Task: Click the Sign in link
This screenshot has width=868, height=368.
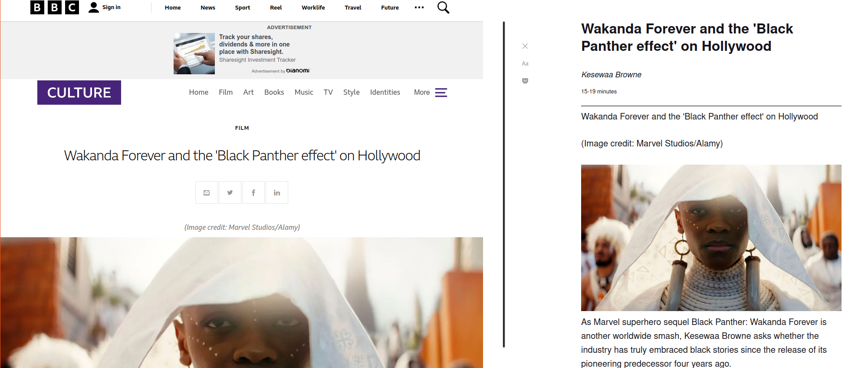Action: [112, 7]
